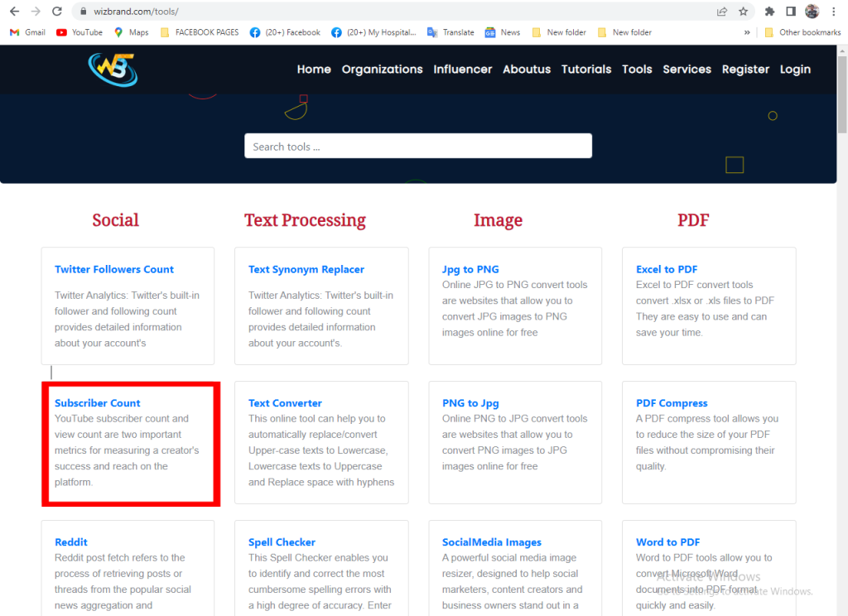Open Gmail bookmark in bookmarks bar
Image resolution: width=848 pixels, height=616 pixels.
27,32
